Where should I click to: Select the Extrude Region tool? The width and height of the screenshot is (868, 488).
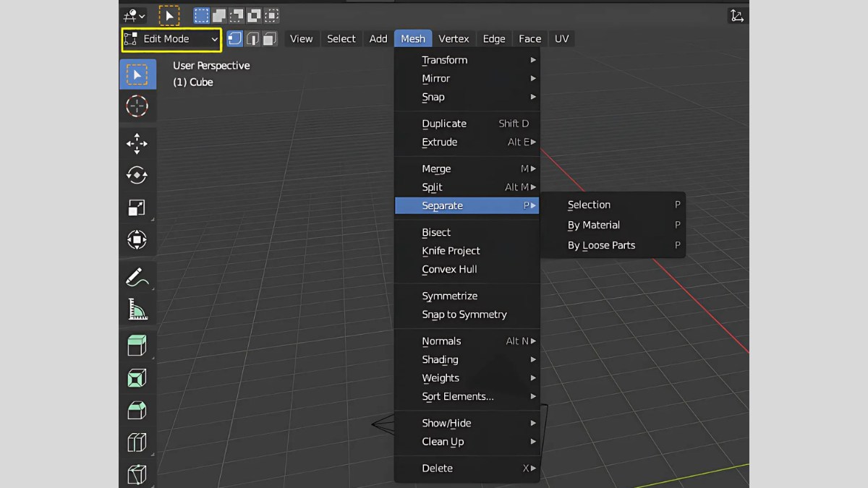pos(137,346)
